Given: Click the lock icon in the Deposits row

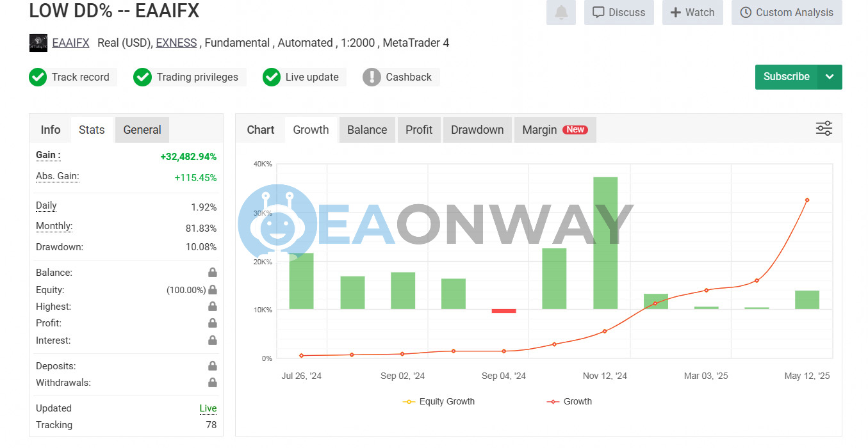Looking at the screenshot, I should [212, 366].
